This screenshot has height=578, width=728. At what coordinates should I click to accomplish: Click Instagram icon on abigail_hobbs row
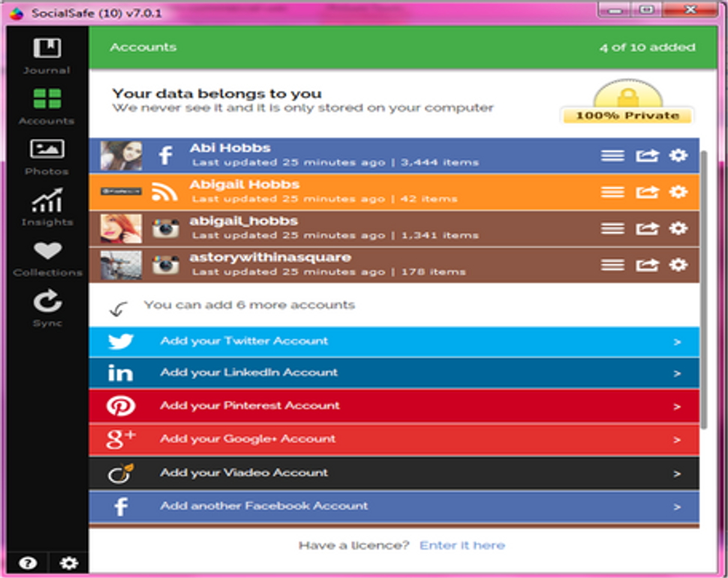[x=166, y=228]
